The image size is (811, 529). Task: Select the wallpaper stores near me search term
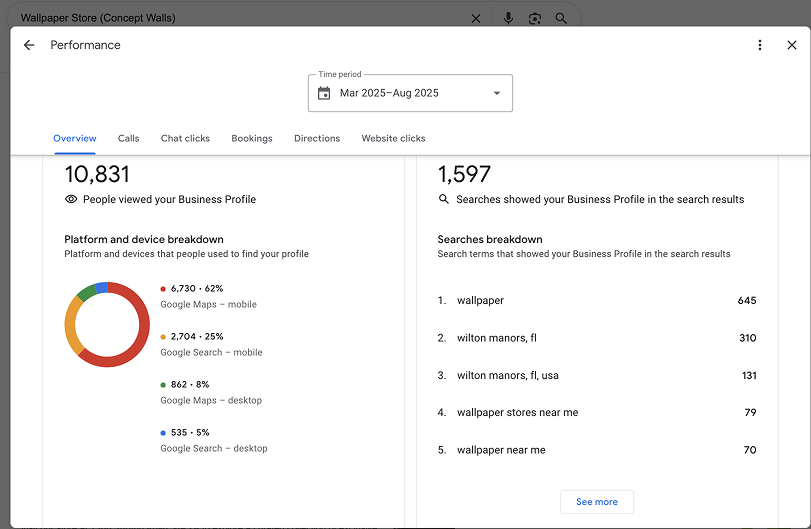[x=517, y=412]
